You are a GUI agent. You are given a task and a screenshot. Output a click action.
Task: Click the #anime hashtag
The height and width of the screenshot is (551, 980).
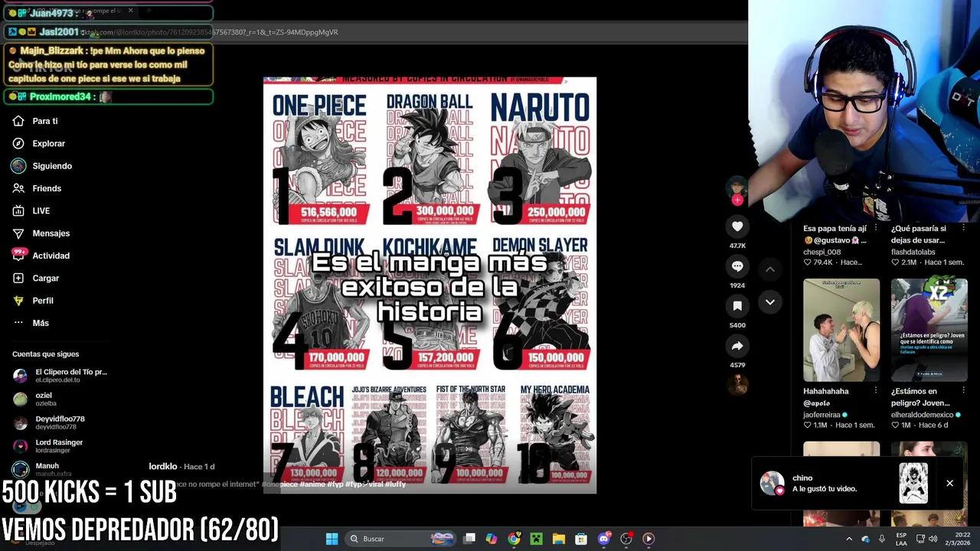[312, 484]
